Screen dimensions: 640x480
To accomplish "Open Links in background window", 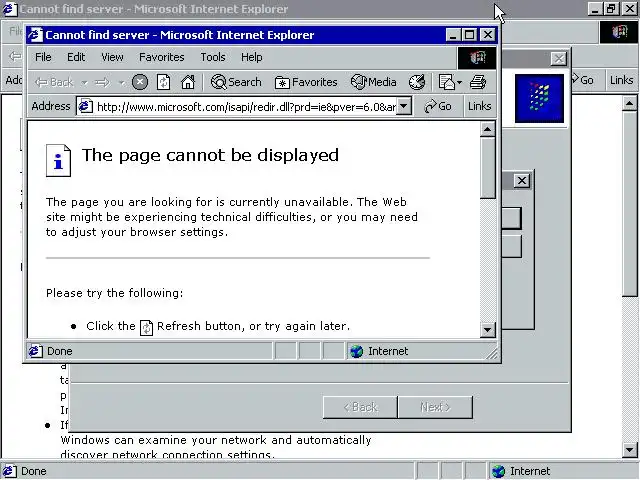I will tap(621, 80).
